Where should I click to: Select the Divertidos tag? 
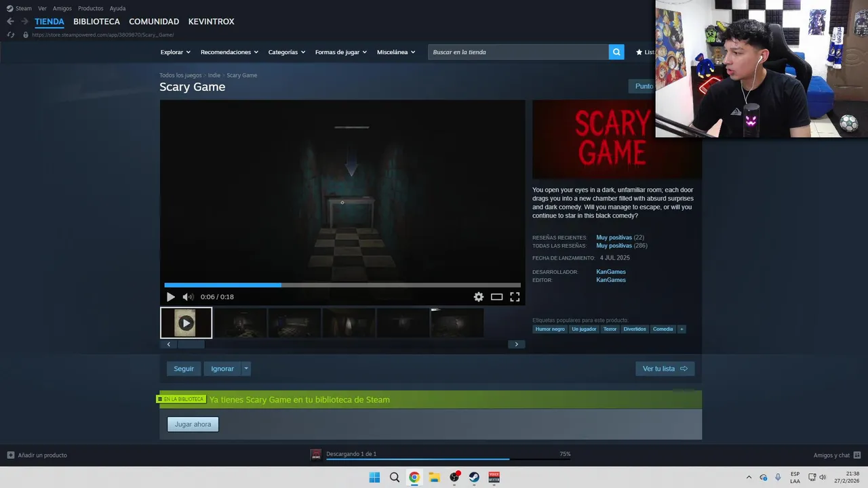click(x=635, y=329)
